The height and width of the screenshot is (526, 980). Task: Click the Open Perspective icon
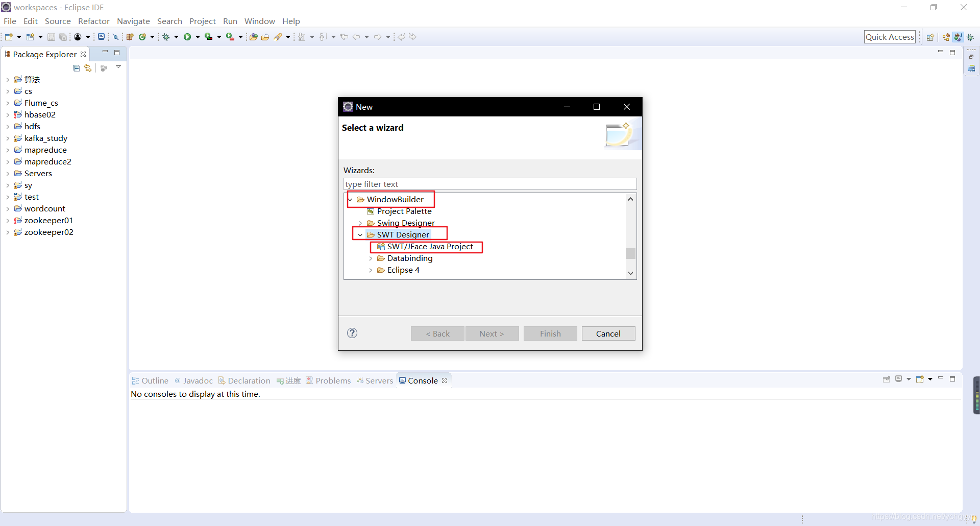click(930, 37)
